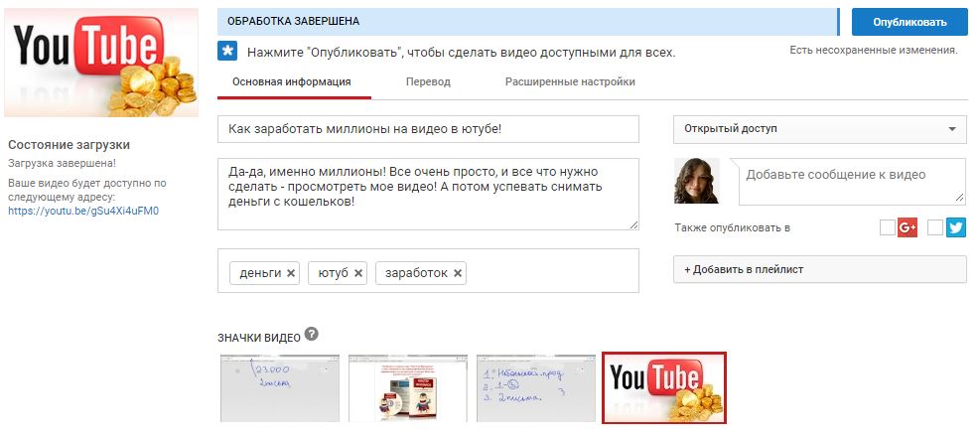Expand "+ Добавить в плейлист" selector
This screenshot has width=980, height=439.
click(x=820, y=269)
